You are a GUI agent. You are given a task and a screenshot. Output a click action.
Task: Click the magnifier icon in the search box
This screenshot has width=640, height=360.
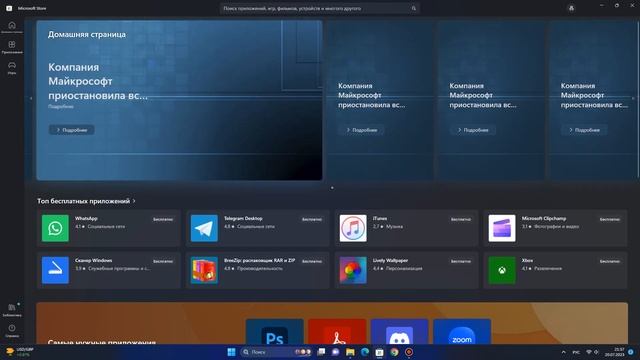click(x=413, y=8)
